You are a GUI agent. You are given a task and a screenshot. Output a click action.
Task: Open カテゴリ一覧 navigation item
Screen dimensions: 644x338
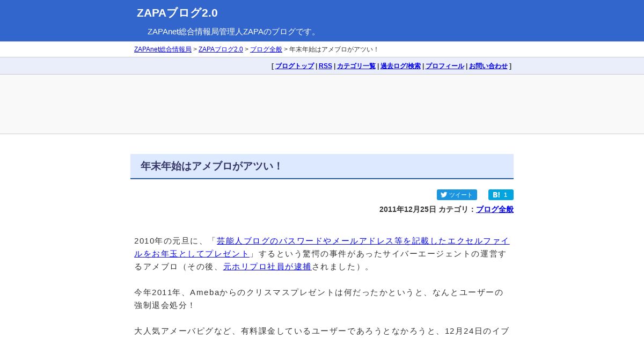pos(356,66)
